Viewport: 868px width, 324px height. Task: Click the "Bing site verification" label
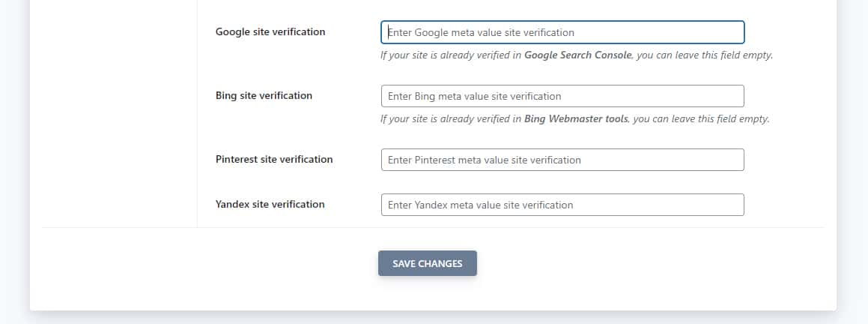[264, 96]
